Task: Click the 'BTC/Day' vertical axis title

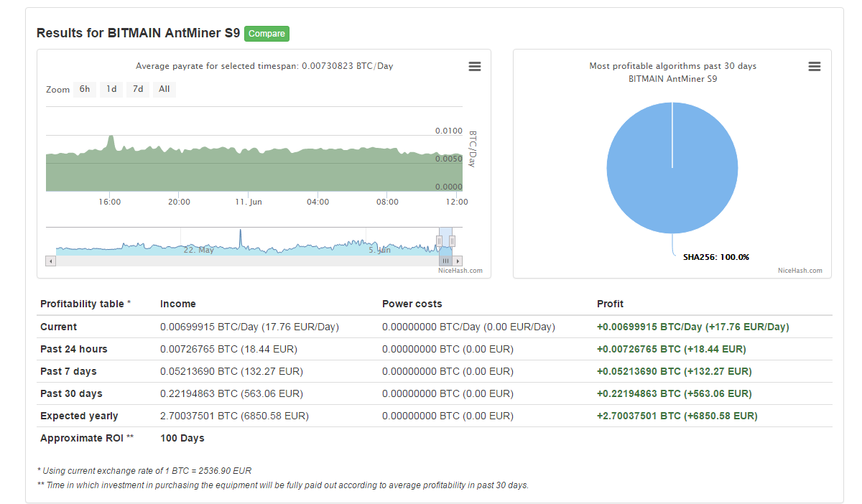Action: [x=473, y=149]
